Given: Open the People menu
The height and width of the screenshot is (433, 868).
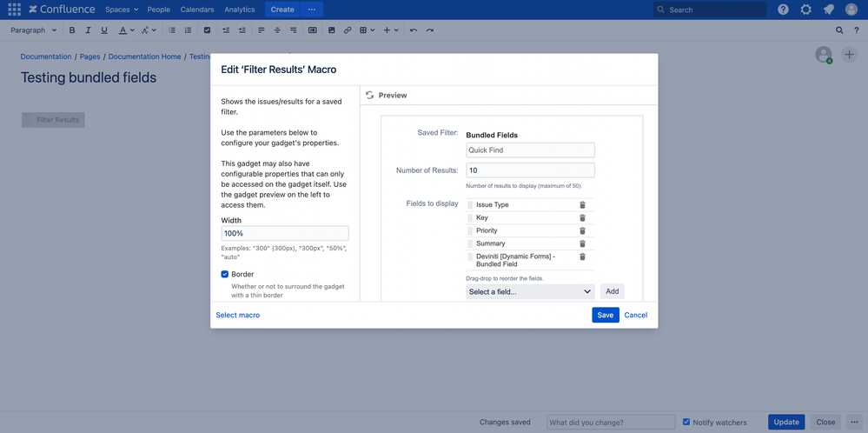Looking at the screenshot, I should point(159,10).
